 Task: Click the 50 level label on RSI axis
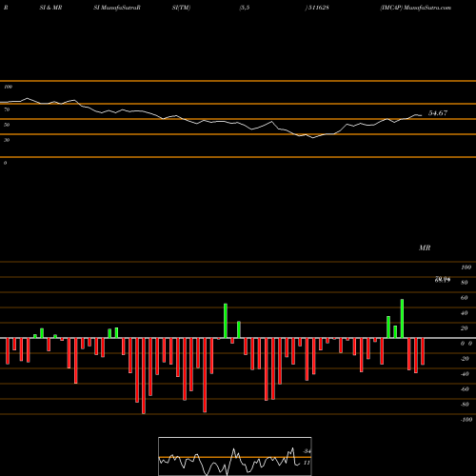7,125
